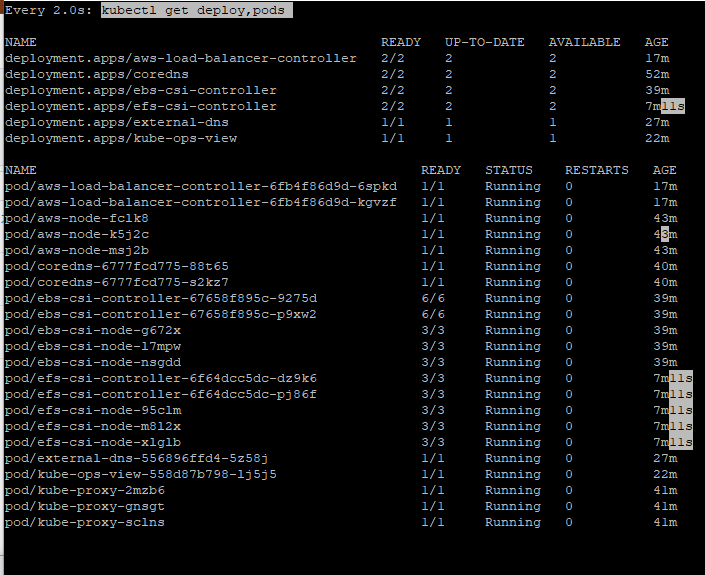Click pod/aws-load-balancer-controller-6fb4f86d9d-6spkd

click(x=201, y=187)
